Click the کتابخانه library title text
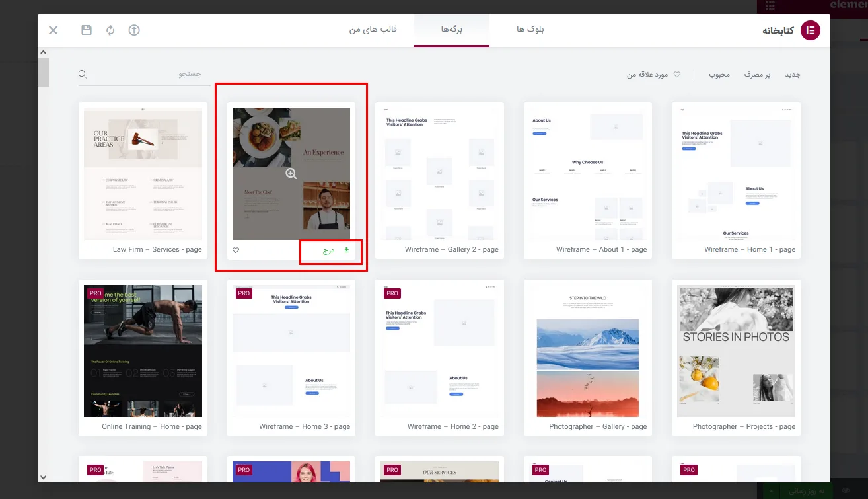The width and height of the screenshot is (868, 499). tap(778, 30)
